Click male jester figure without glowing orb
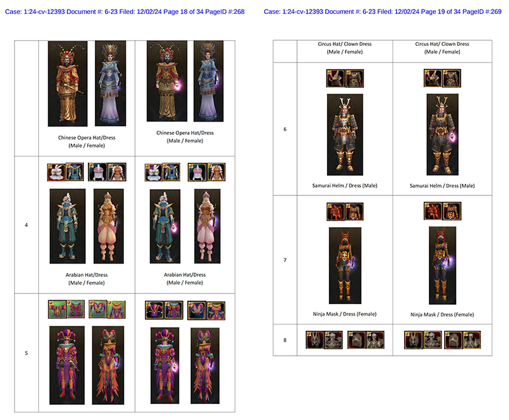This screenshot has width=509, height=420. [x=67, y=365]
